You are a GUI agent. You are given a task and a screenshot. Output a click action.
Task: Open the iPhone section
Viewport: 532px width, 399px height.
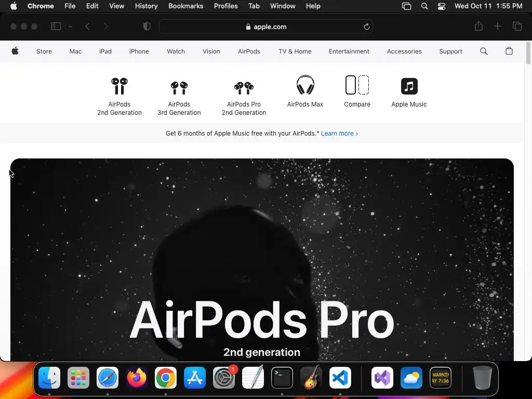tap(139, 51)
